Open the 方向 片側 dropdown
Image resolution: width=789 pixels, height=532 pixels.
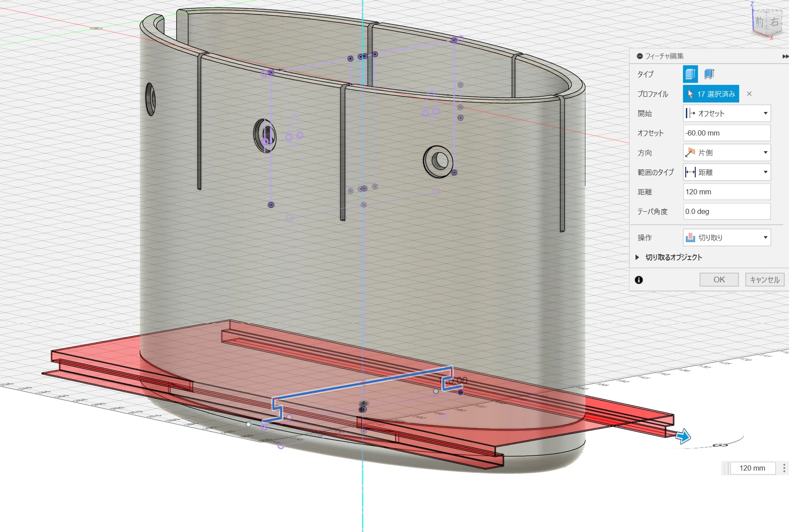tap(727, 152)
